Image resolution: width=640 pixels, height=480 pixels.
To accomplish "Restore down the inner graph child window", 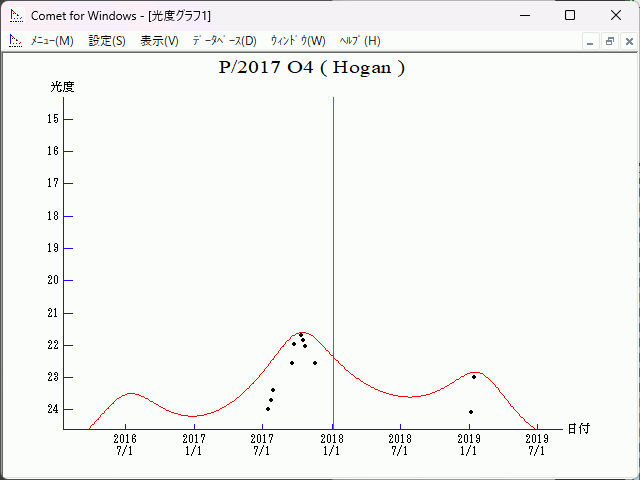I will [x=609, y=41].
